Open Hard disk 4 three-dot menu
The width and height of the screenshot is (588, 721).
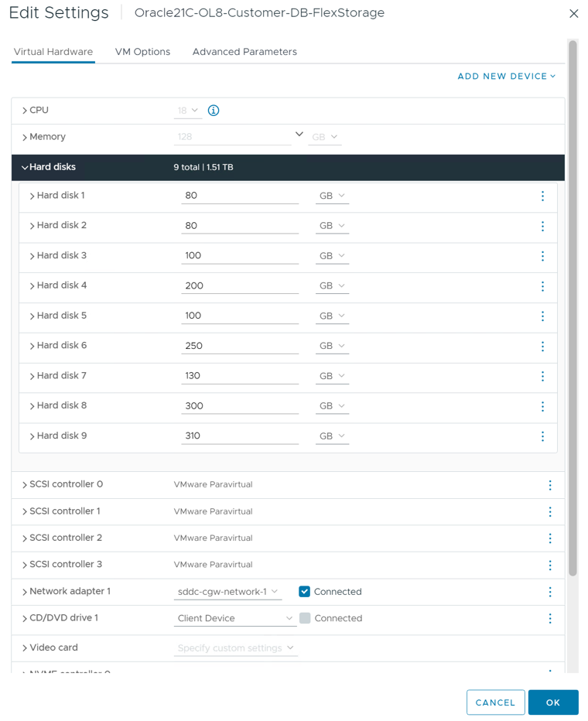click(x=542, y=286)
